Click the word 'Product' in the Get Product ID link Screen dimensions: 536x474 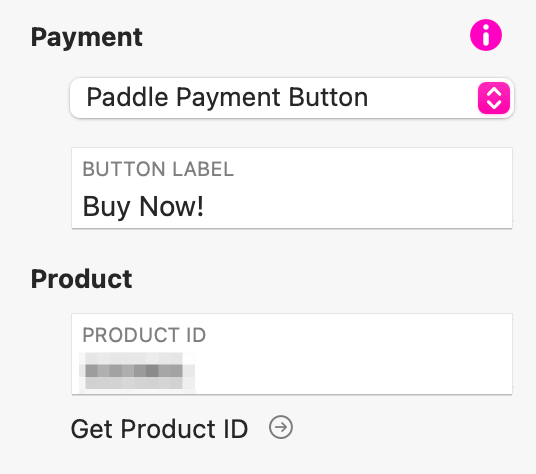click(168, 429)
